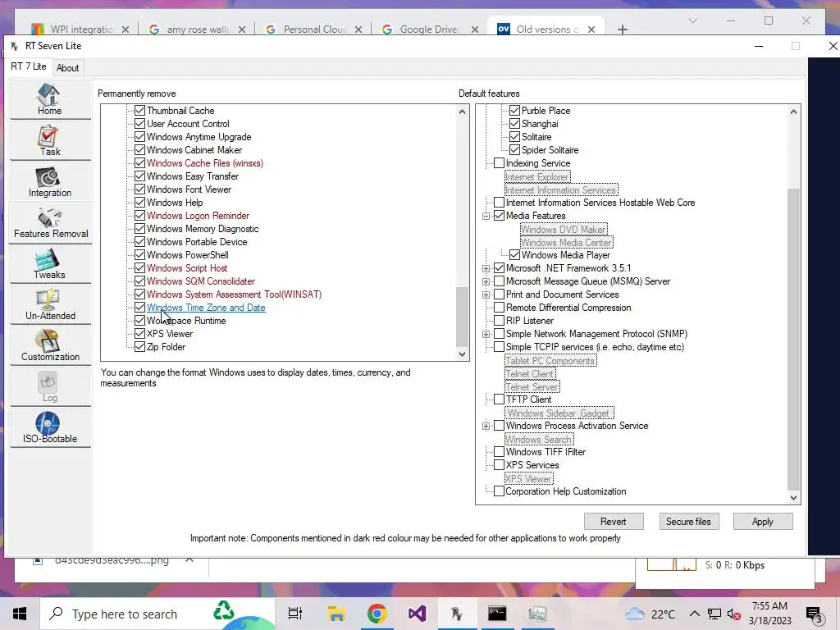Close the Old versions browser tab

(x=591, y=30)
